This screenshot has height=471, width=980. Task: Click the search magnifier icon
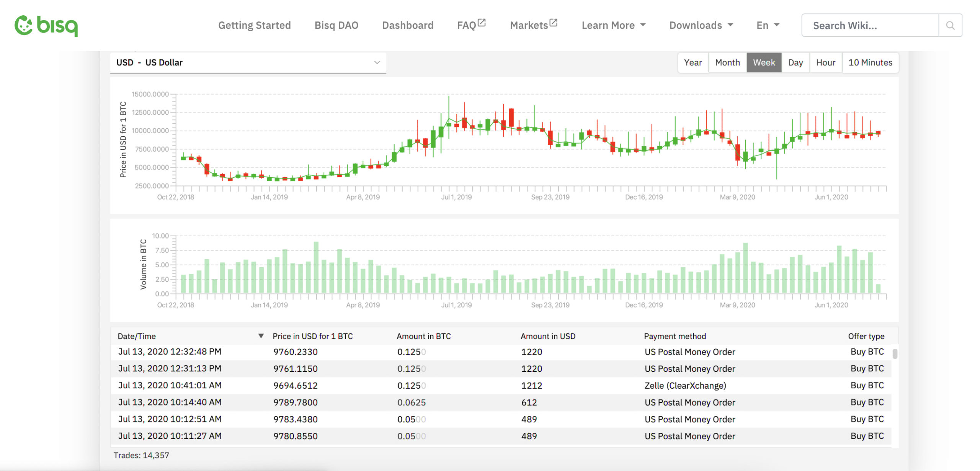(950, 25)
